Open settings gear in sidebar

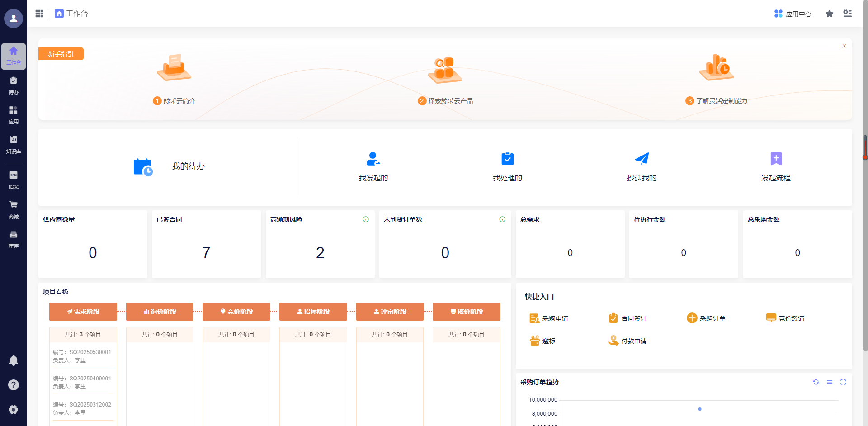click(14, 409)
